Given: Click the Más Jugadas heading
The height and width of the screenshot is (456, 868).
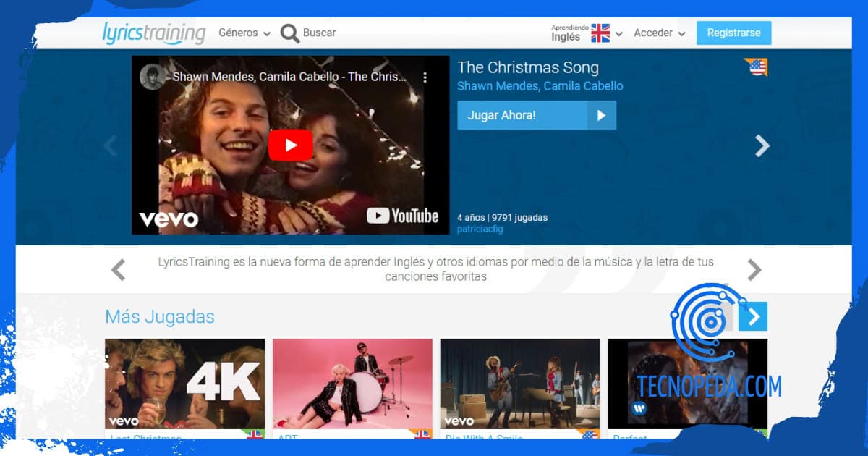Looking at the screenshot, I should 160,316.
